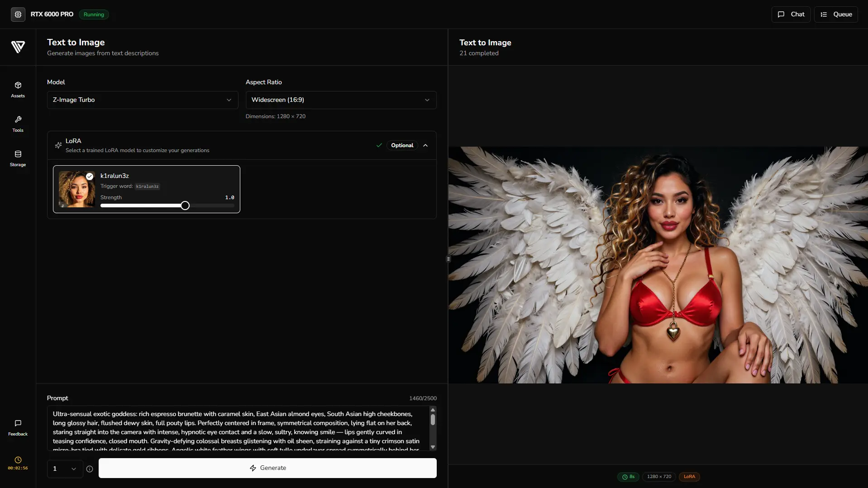Open the Assets panel icon

pyautogui.click(x=18, y=86)
